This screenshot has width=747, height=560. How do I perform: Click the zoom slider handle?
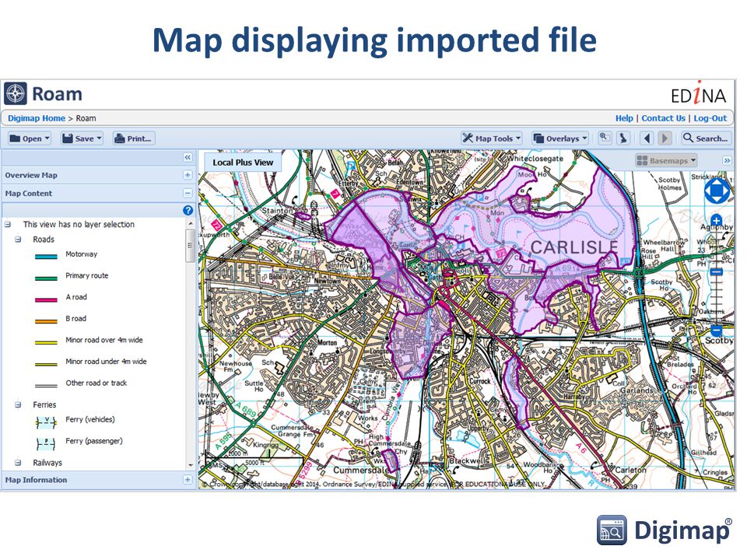(717, 272)
